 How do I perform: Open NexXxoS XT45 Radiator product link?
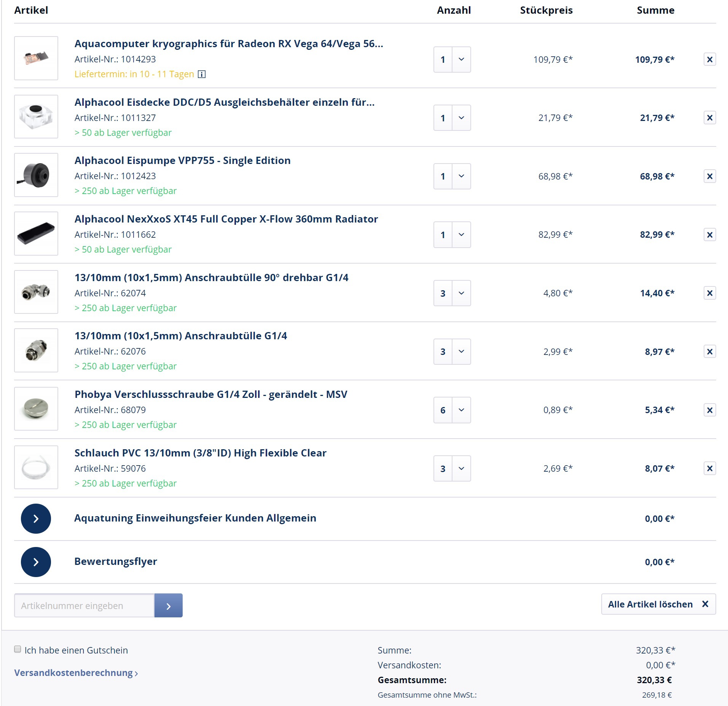226,219
